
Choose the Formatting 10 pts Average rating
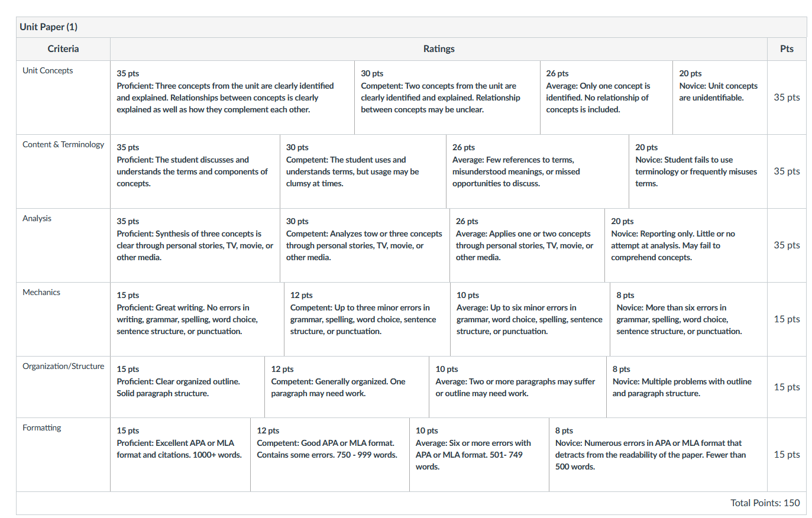(479, 455)
